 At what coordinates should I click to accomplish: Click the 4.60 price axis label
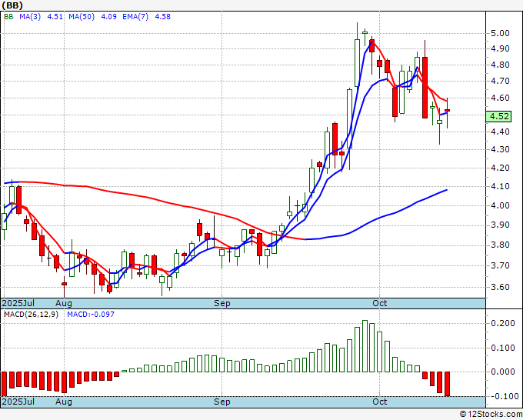click(500, 98)
